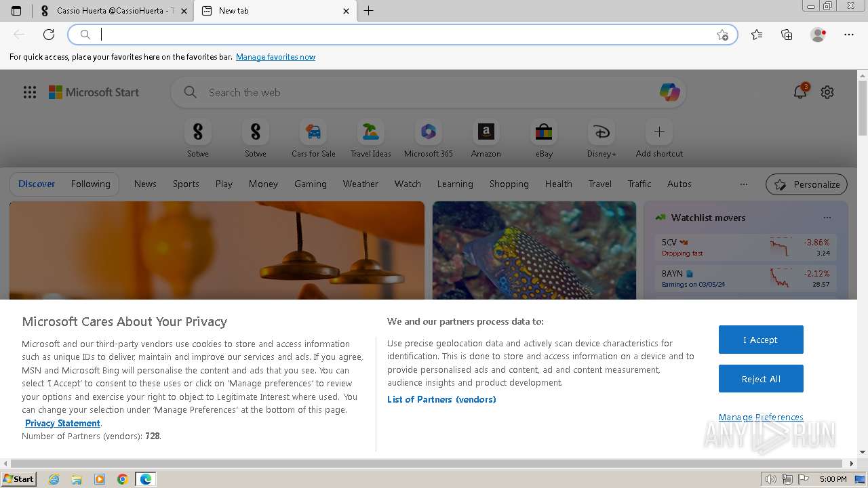Click Manage favorites now link
Viewport: 868px width, 488px height.
[275, 57]
